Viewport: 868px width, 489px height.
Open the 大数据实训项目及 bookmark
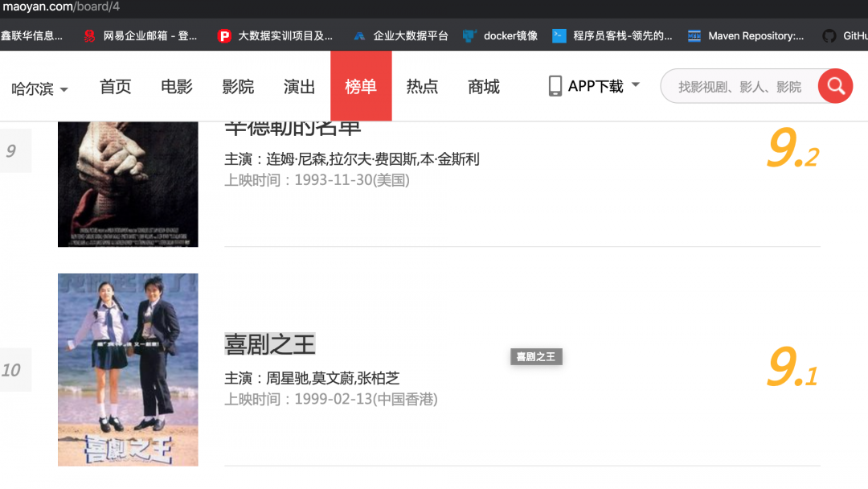point(276,36)
